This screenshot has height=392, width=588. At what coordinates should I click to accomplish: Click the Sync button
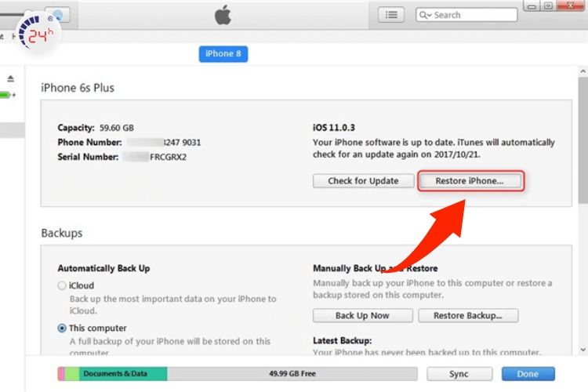pyautogui.click(x=459, y=374)
